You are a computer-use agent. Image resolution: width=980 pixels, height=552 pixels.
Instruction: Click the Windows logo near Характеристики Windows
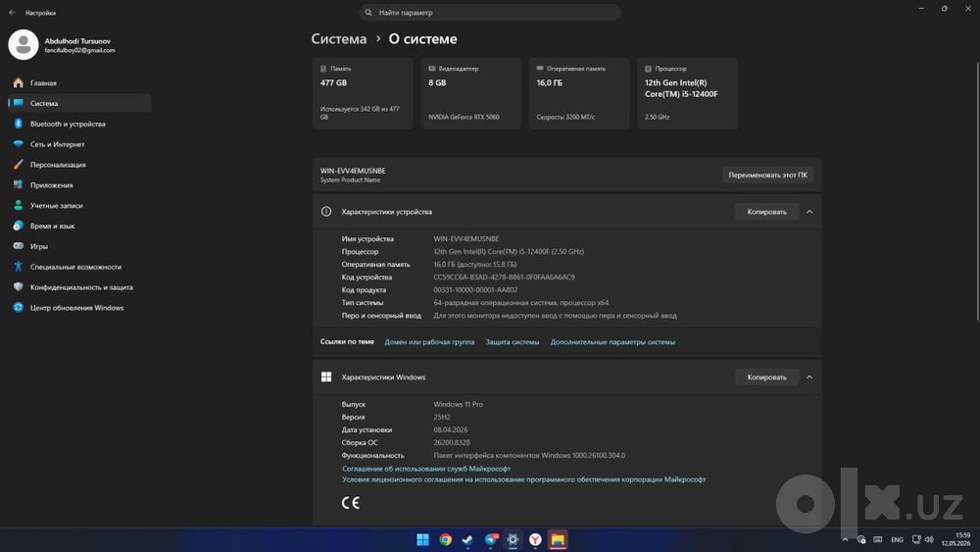[x=326, y=376]
